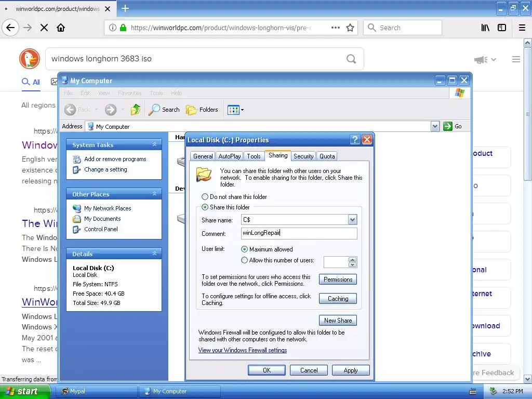Click browser page vertical scrollbar

[x=527, y=114]
